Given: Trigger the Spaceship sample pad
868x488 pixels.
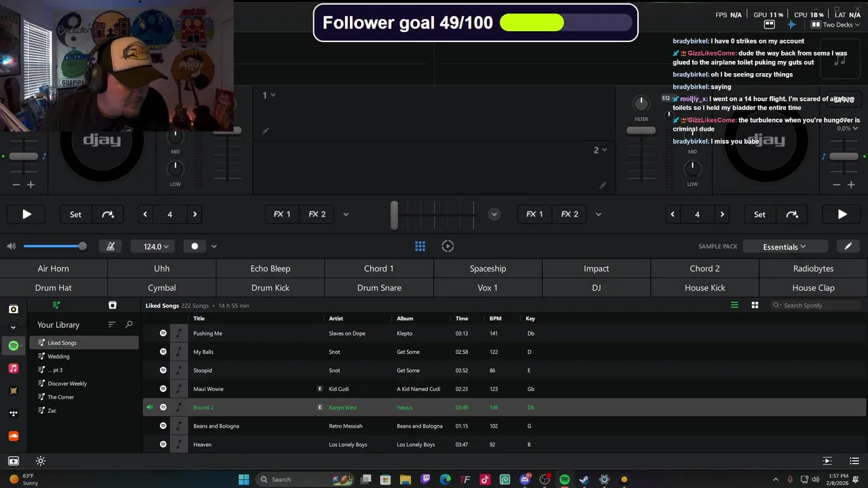Looking at the screenshot, I should tap(488, 268).
